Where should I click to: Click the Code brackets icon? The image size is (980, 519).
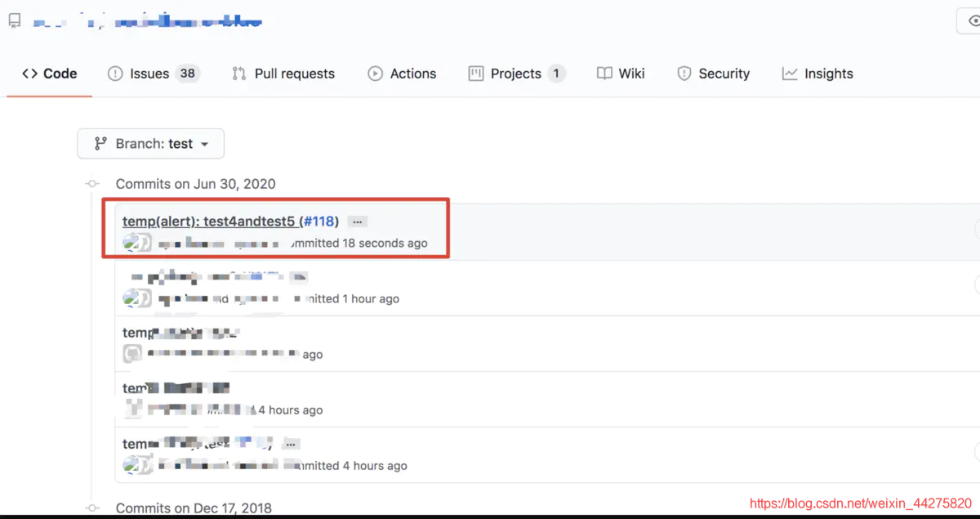coord(29,74)
